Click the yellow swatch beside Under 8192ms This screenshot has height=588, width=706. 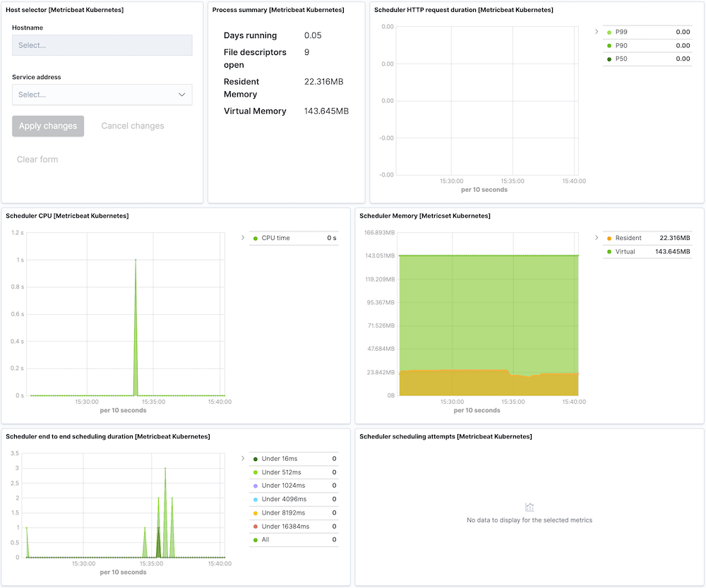pos(254,512)
